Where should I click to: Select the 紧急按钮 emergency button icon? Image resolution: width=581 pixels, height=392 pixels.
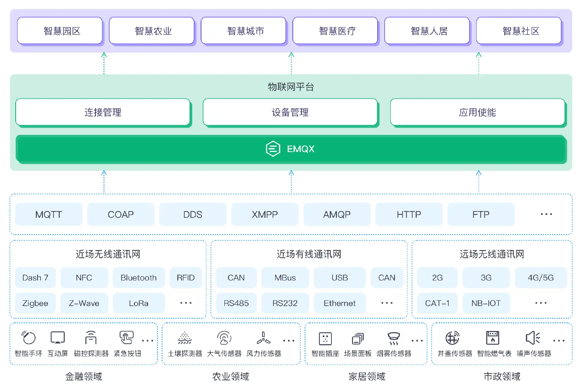pos(127,338)
